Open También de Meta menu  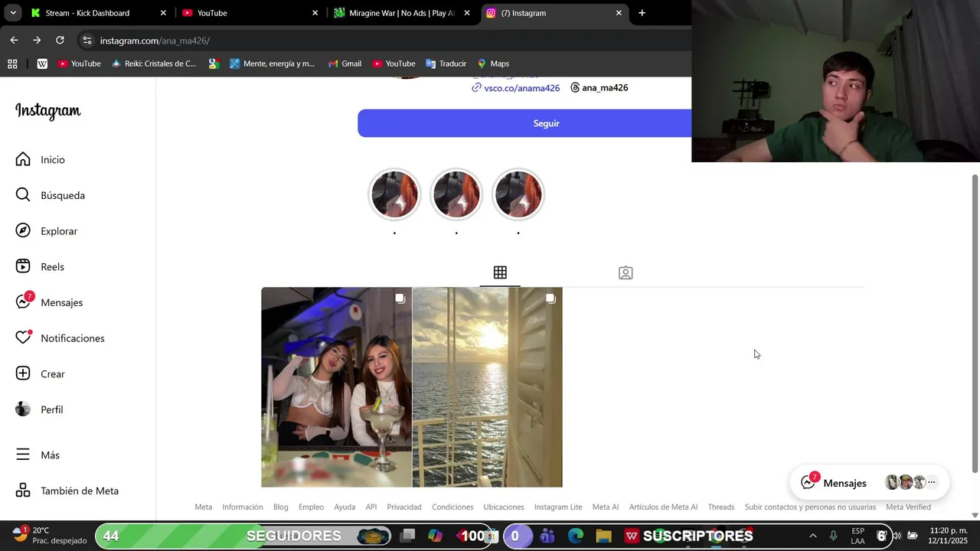point(67,491)
